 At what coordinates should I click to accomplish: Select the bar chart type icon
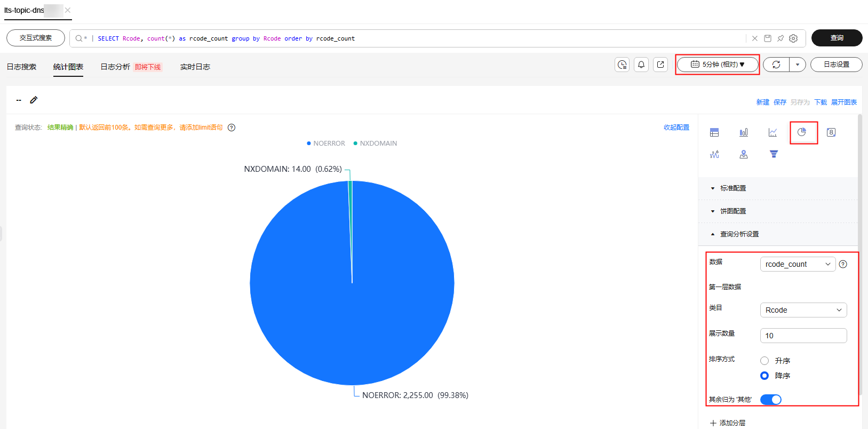[744, 132]
